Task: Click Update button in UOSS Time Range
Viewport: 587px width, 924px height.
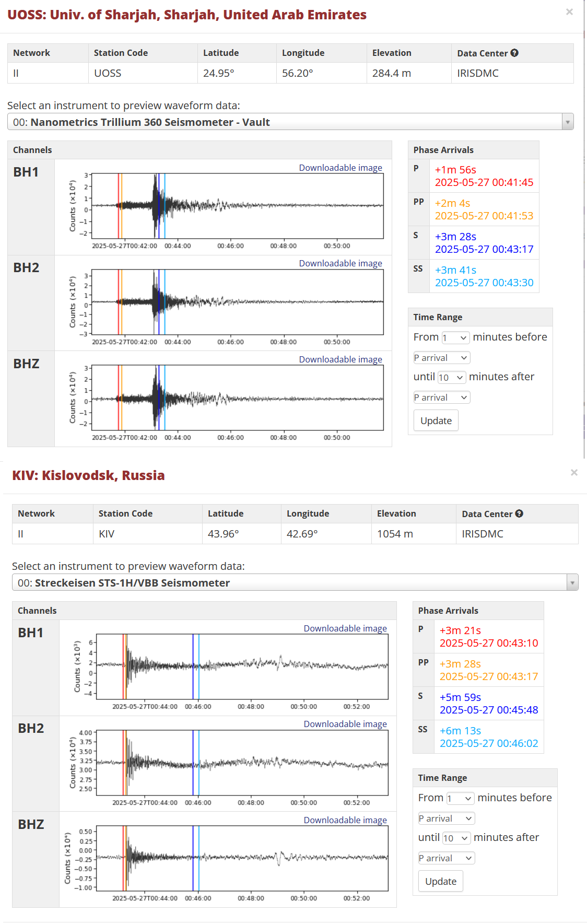Action: [436, 420]
